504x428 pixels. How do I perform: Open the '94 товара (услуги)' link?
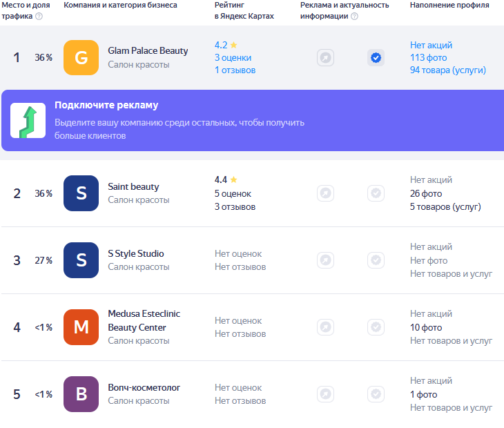point(448,70)
